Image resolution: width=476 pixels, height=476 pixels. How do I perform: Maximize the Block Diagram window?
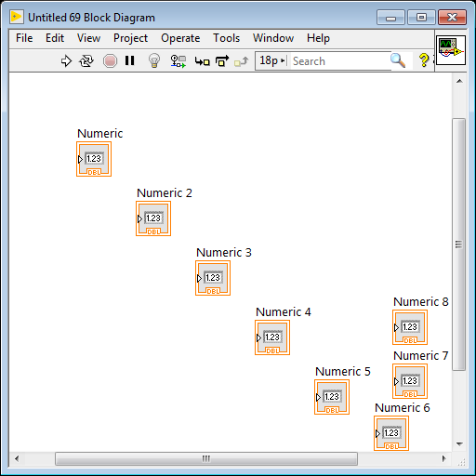pos(421,18)
